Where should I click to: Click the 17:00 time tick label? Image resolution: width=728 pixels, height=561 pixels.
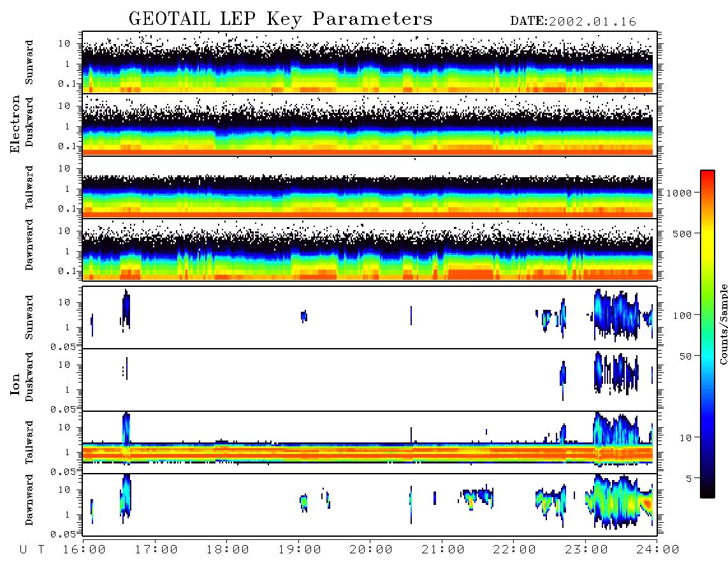(156, 550)
